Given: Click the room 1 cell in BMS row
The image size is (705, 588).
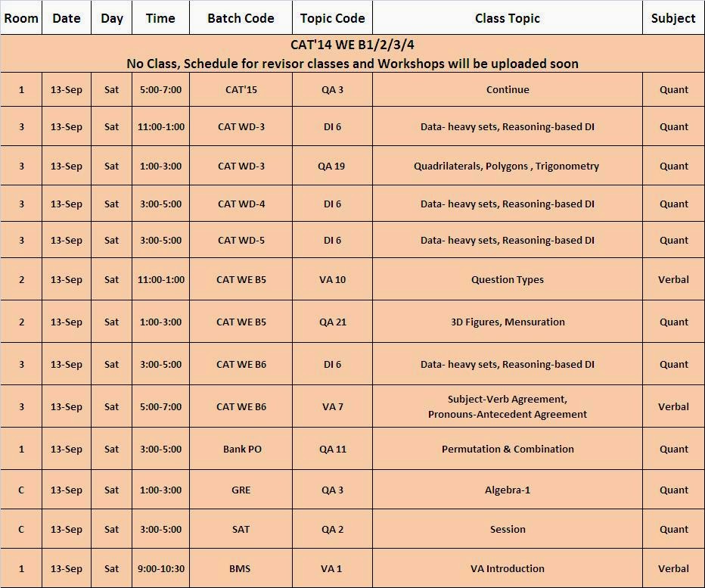Looking at the screenshot, I should pos(21,568).
